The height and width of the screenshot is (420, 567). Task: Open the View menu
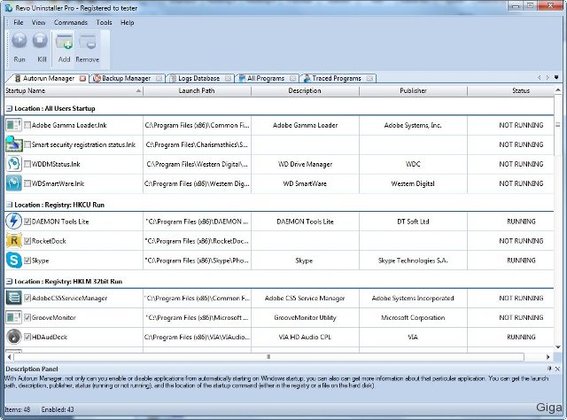point(38,22)
